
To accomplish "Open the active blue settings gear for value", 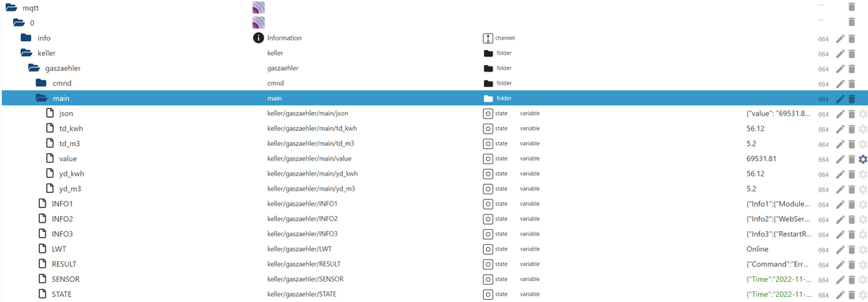I will click(862, 159).
